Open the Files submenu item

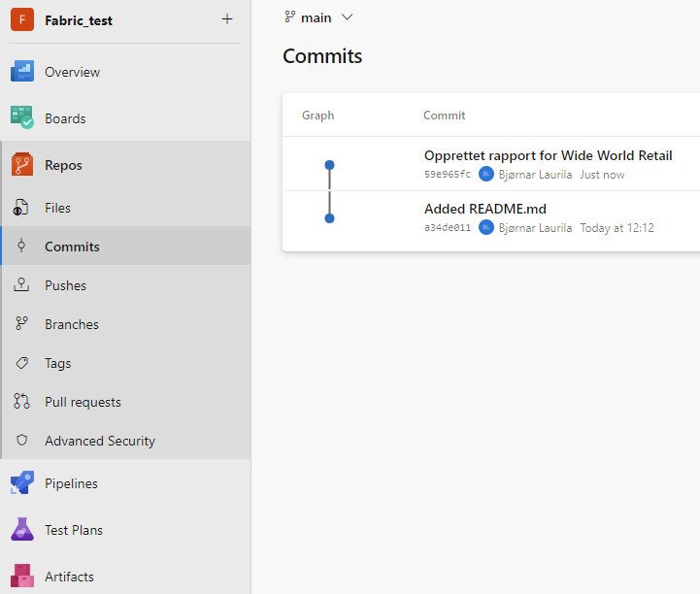pyautogui.click(x=57, y=208)
